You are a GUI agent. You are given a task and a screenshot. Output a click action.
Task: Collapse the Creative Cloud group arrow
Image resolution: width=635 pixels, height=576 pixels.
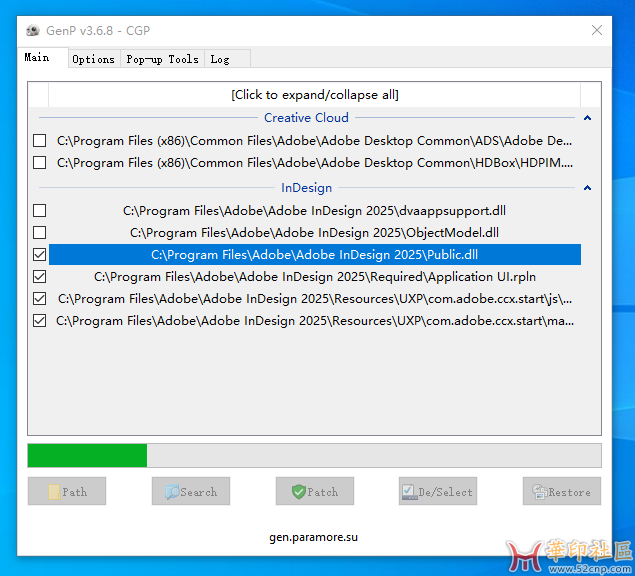click(587, 118)
